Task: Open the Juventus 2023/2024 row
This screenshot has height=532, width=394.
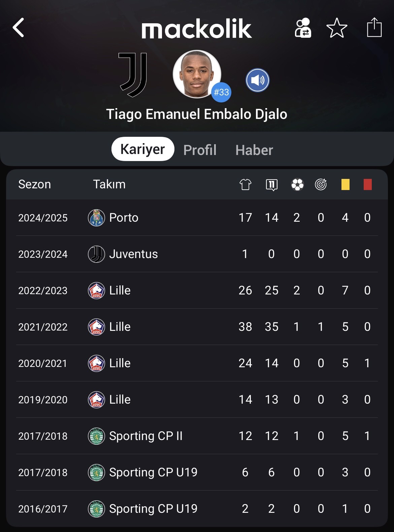Action: click(x=197, y=254)
